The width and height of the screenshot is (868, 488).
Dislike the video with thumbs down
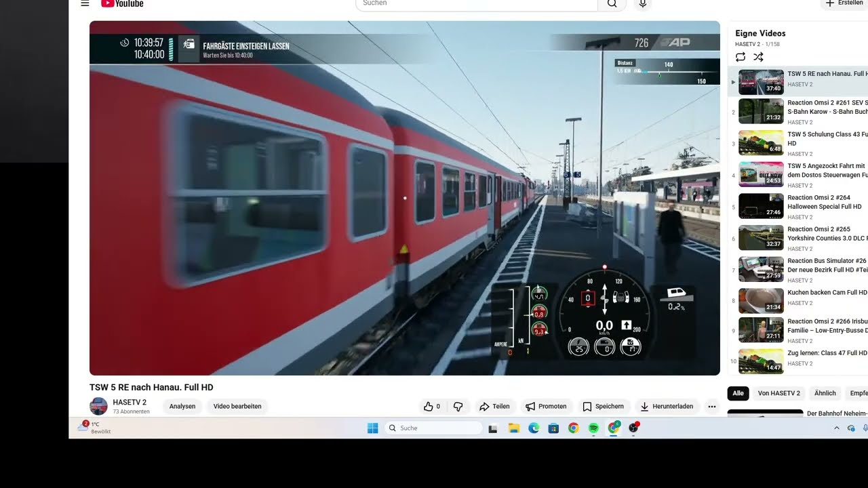pos(458,407)
